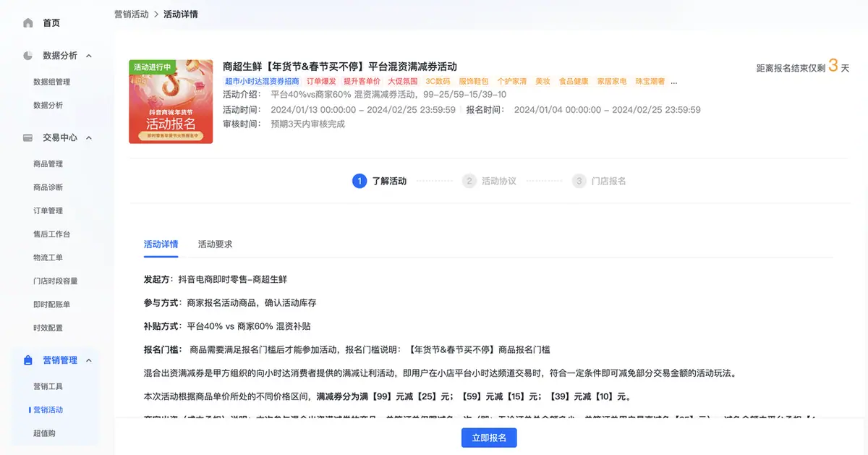
Task: Collapse the 交易中心 sidebar section chevron
Action: [x=89, y=137]
